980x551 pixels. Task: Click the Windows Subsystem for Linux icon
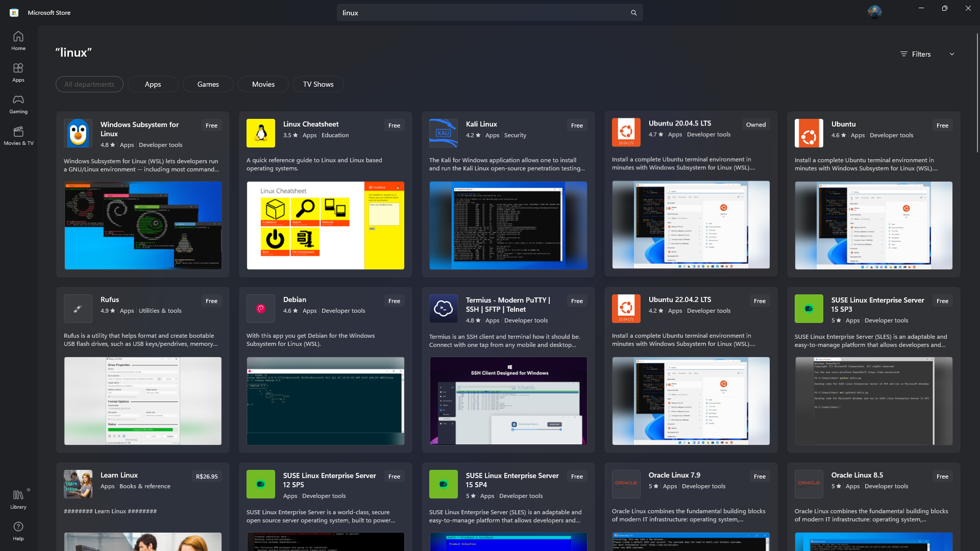pos(78,133)
